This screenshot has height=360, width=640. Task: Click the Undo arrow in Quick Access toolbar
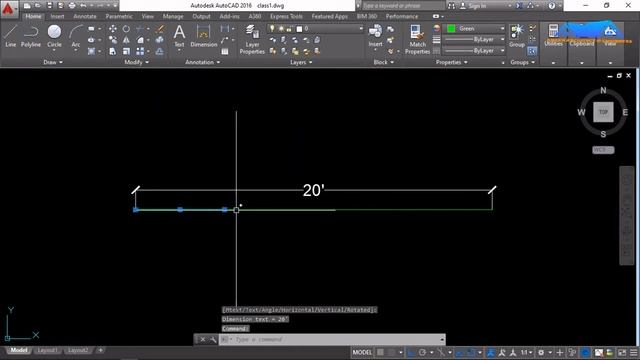[83, 6]
